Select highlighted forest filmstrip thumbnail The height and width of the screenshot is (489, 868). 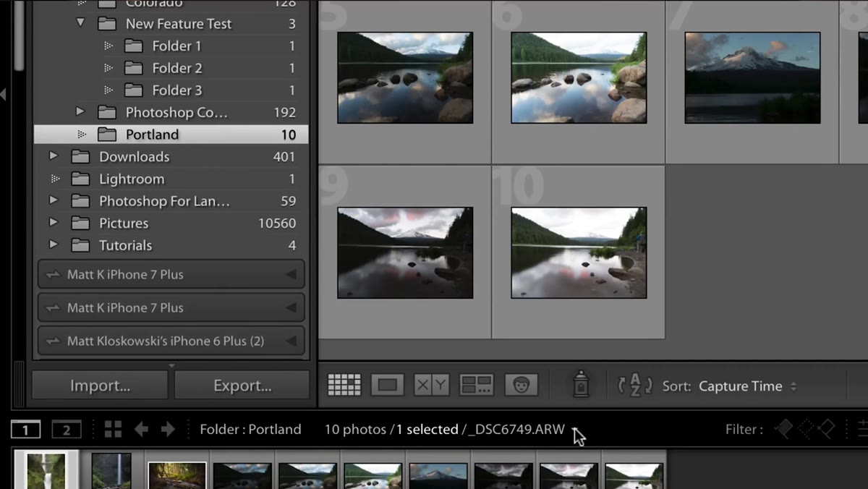pyautogui.click(x=177, y=476)
